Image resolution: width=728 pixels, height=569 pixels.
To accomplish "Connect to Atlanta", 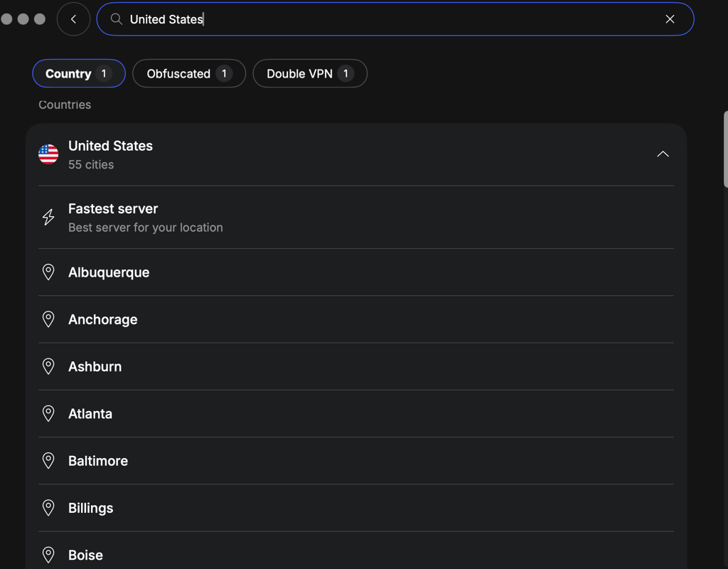I will (x=355, y=414).
